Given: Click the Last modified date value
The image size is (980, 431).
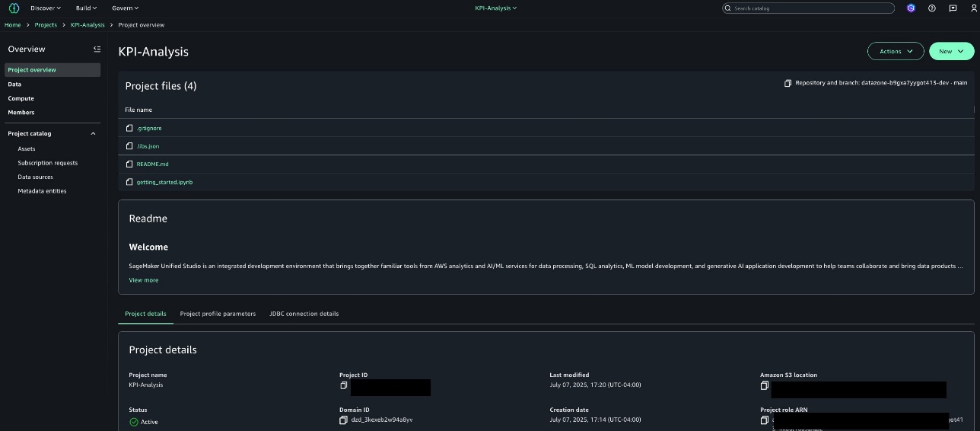Looking at the screenshot, I should (x=595, y=385).
